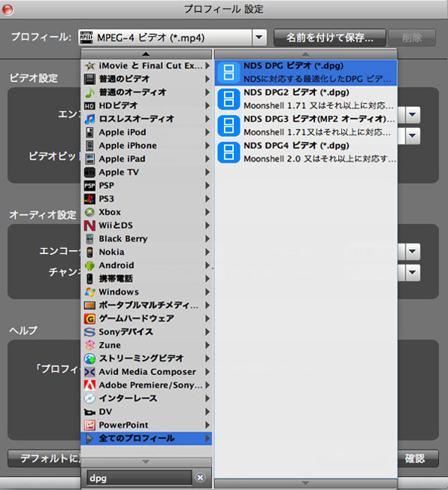Image resolution: width=448 pixels, height=490 pixels.
Task: Select the 全てのプロフィール category
Action: tap(147, 438)
